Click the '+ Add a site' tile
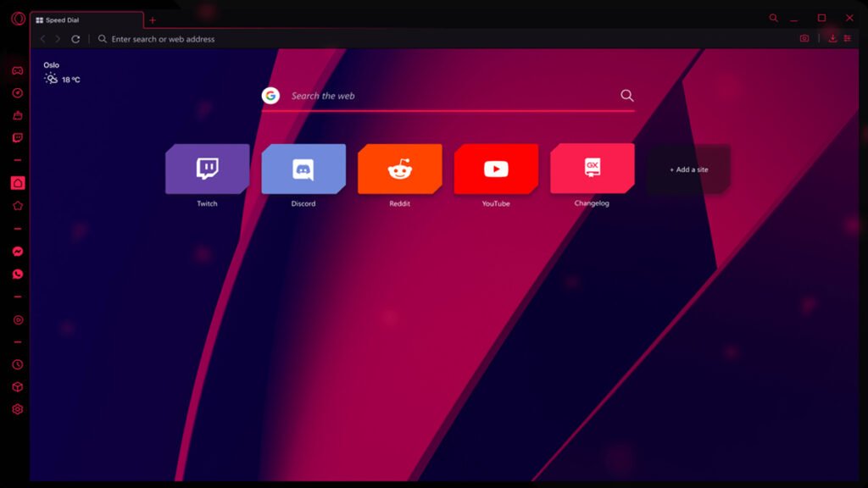The height and width of the screenshot is (488, 868). pos(687,169)
